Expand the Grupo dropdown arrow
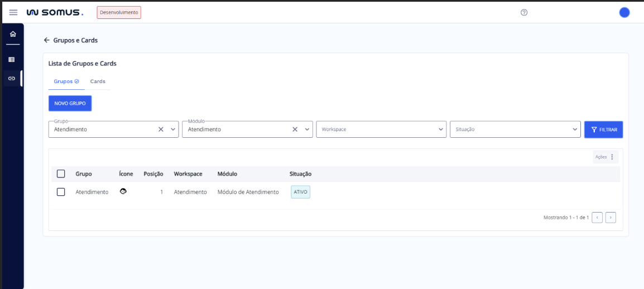This screenshot has height=289, width=644. 174,129
